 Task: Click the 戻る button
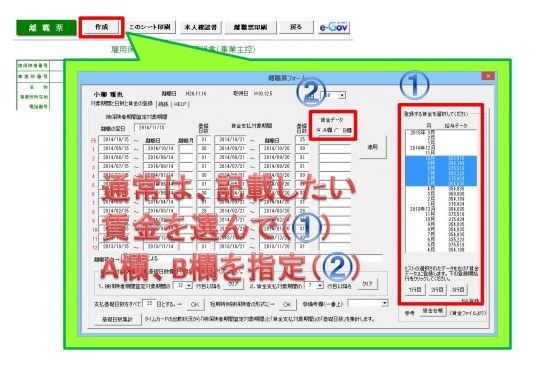coord(296,27)
